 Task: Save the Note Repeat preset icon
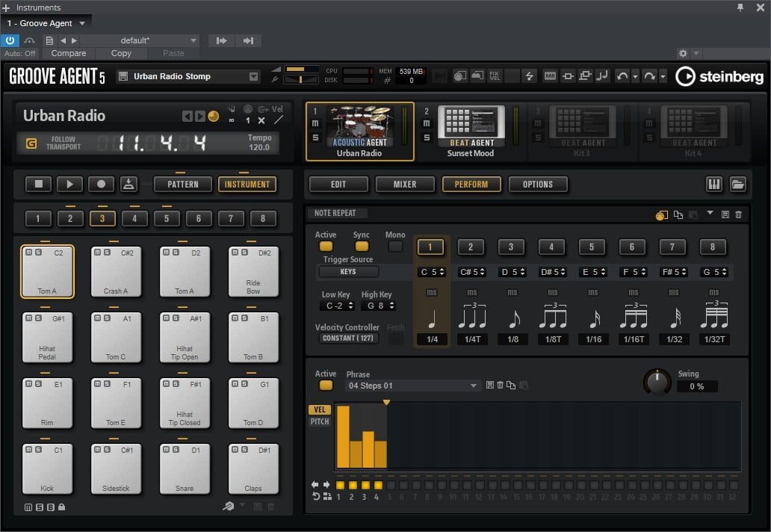coord(725,215)
